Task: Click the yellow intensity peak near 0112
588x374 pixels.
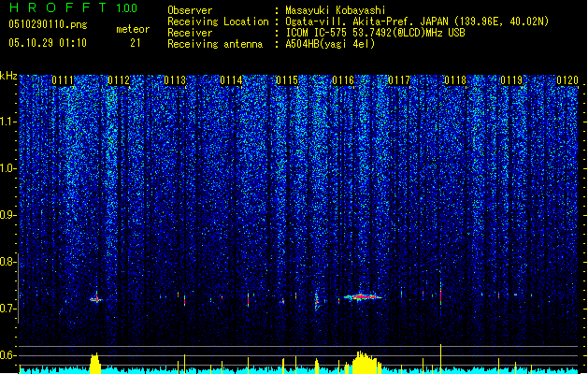Action: pos(95,363)
